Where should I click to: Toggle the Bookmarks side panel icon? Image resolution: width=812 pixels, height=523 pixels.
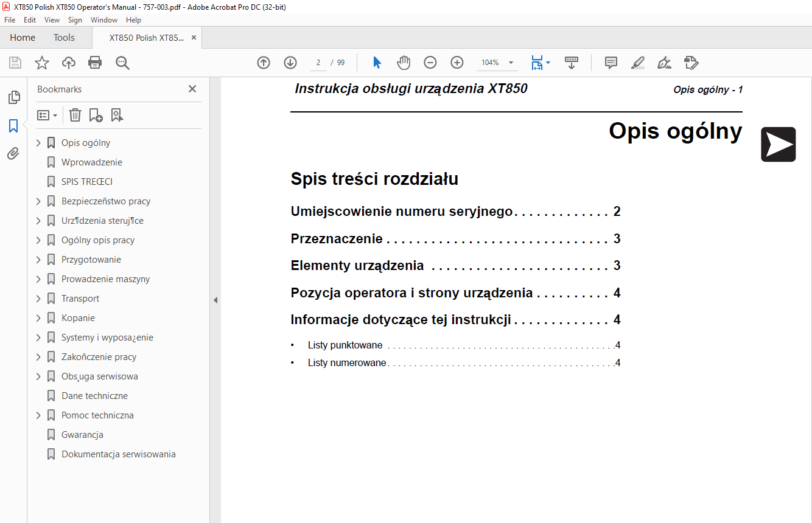[13, 126]
